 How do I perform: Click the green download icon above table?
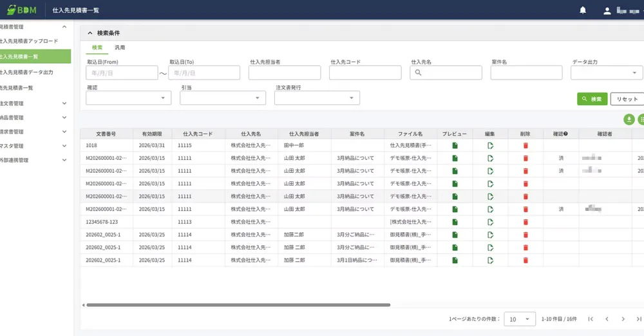[629, 119]
